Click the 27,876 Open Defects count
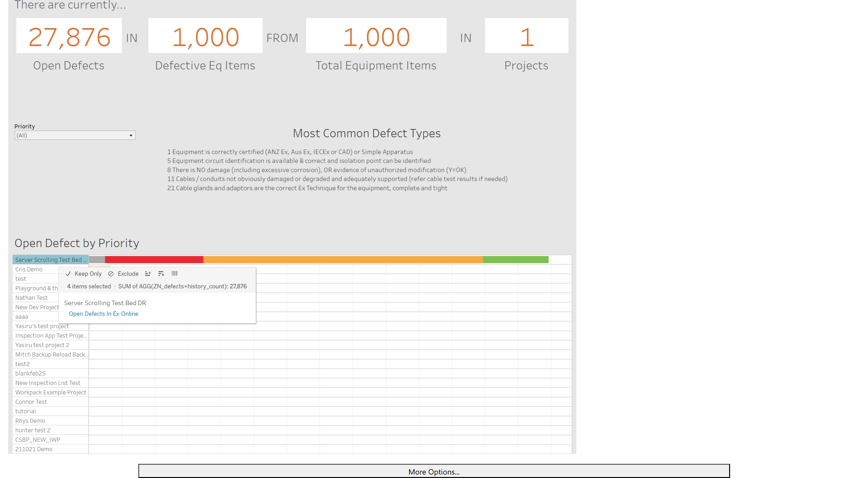This screenshot has width=868, height=478. click(69, 36)
